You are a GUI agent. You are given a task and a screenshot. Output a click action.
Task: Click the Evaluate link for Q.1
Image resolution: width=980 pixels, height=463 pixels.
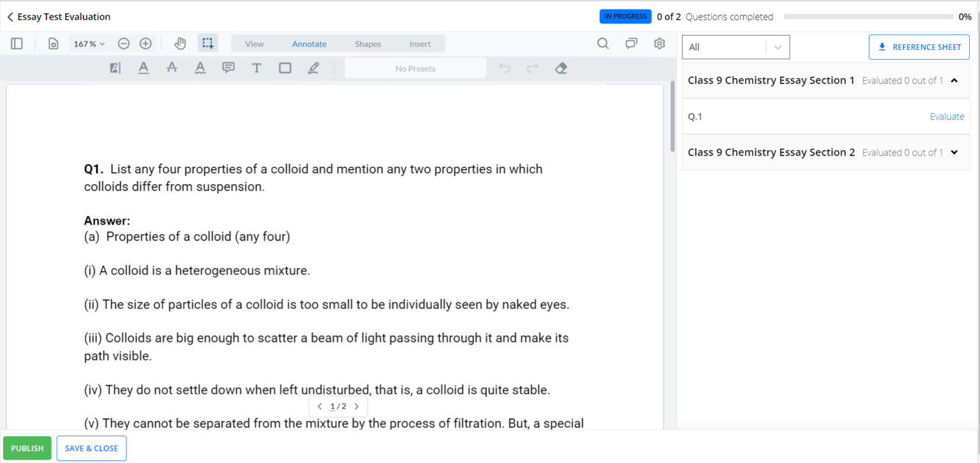tap(947, 117)
